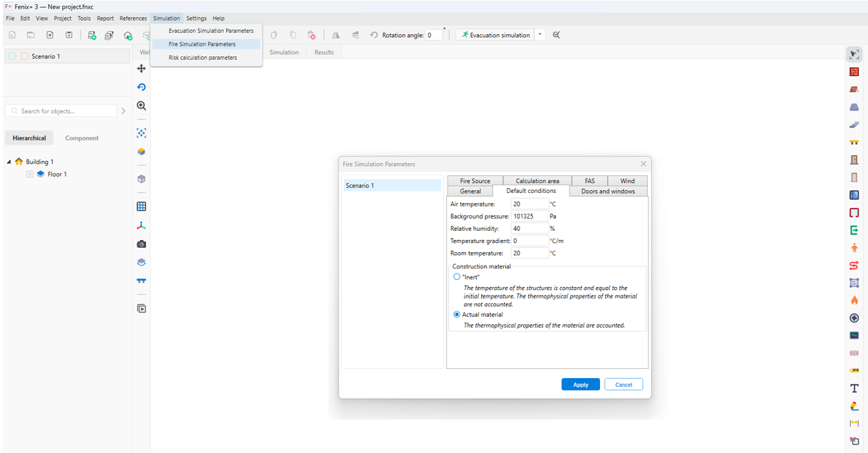Click the Air temperature input field
868x453 pixels.
[529, 204]
